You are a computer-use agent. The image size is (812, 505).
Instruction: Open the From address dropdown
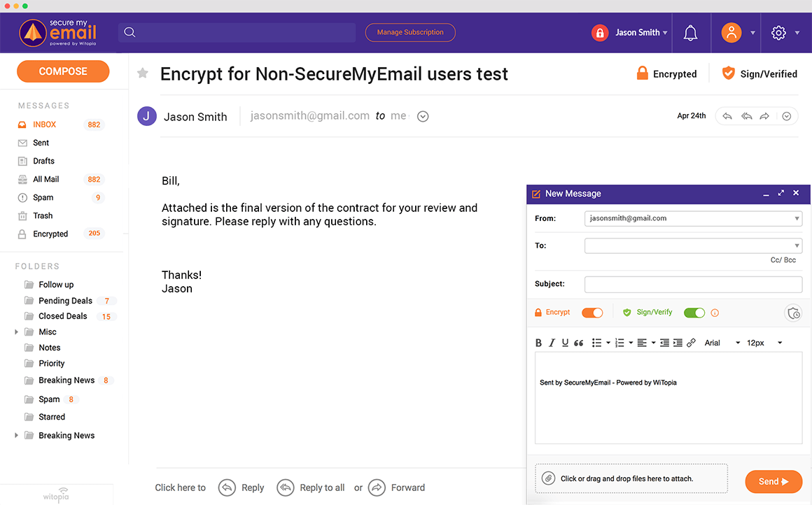pyautogui.click(x=797, y=218)
